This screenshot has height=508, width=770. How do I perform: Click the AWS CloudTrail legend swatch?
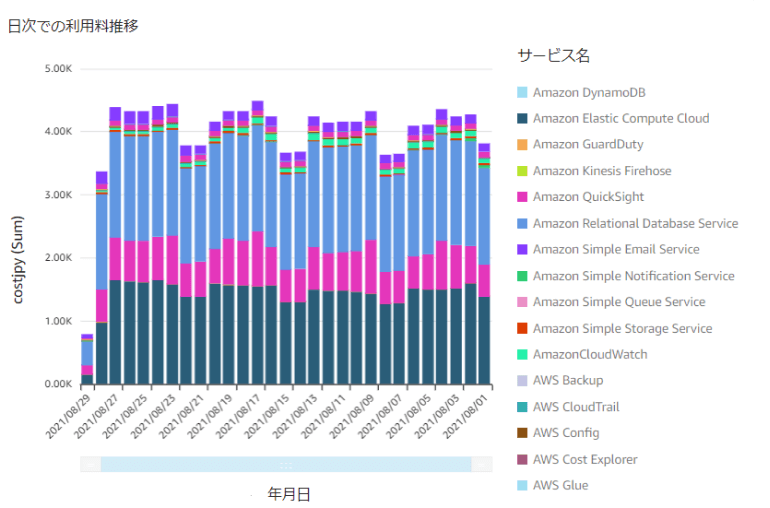[521, 407]
